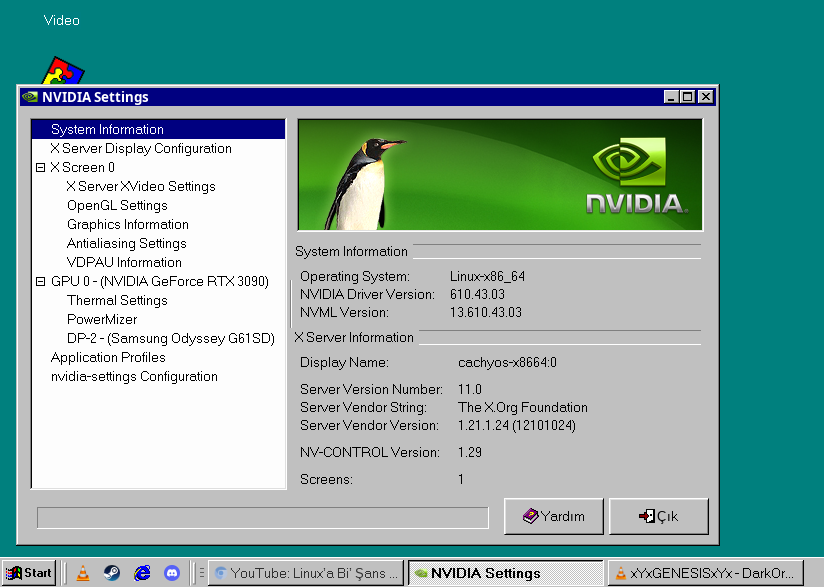The width and height of the screenshot is (824, 587).
Task: Select the X Screen 0 entry
Action: tap(83, 168)
